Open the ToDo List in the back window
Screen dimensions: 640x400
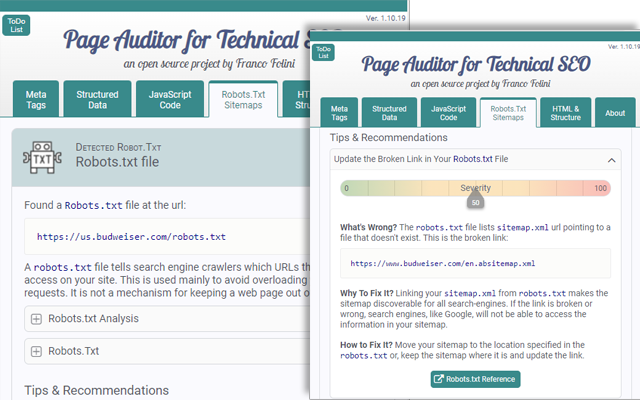tap(16, 25)
